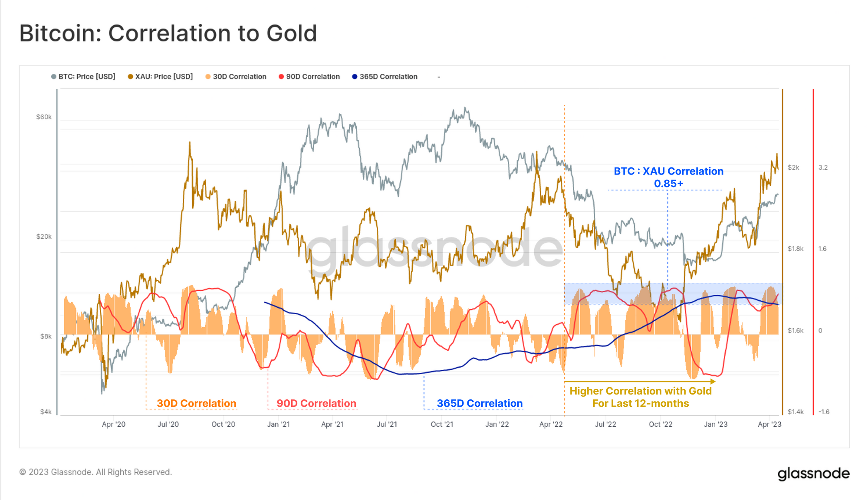Toggle the BTC: Price [USD] legend entry
Image resolution: width=868 pixels, height=500 pixels.
coord(83,77)
